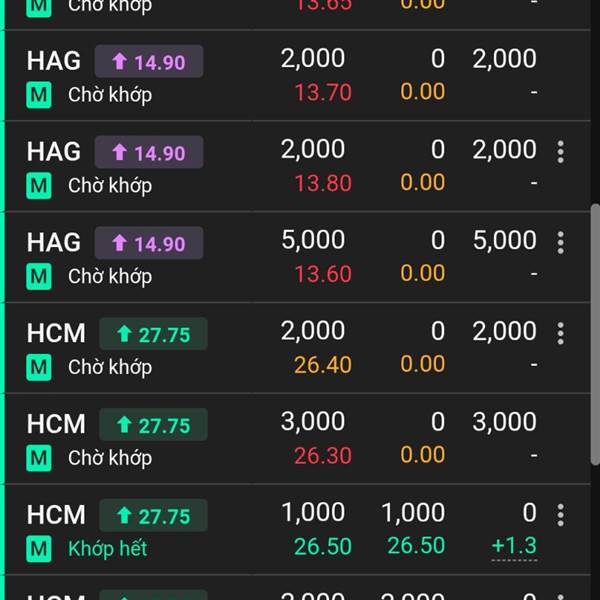Tap the Khớp hết status label
This screenshot has width=600, height=600.
tap(108, 548)
